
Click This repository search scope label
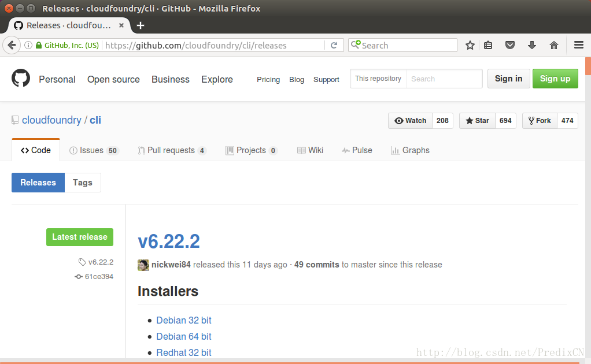click(x=378, y=79)
